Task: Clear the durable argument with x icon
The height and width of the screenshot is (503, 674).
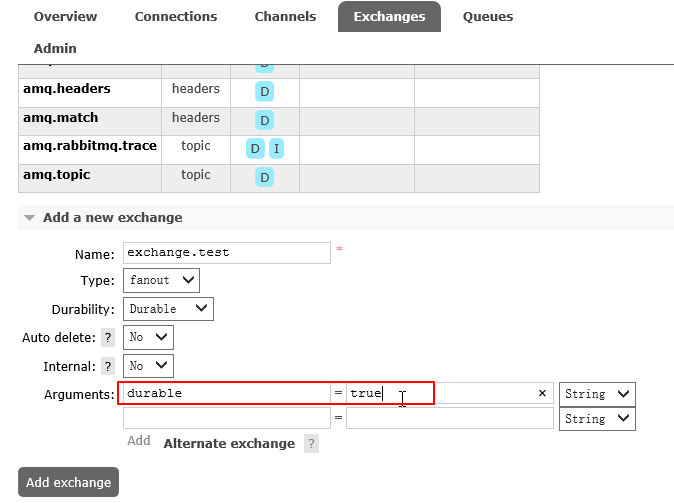Action: pyautogui.click(x=542, y=393)
